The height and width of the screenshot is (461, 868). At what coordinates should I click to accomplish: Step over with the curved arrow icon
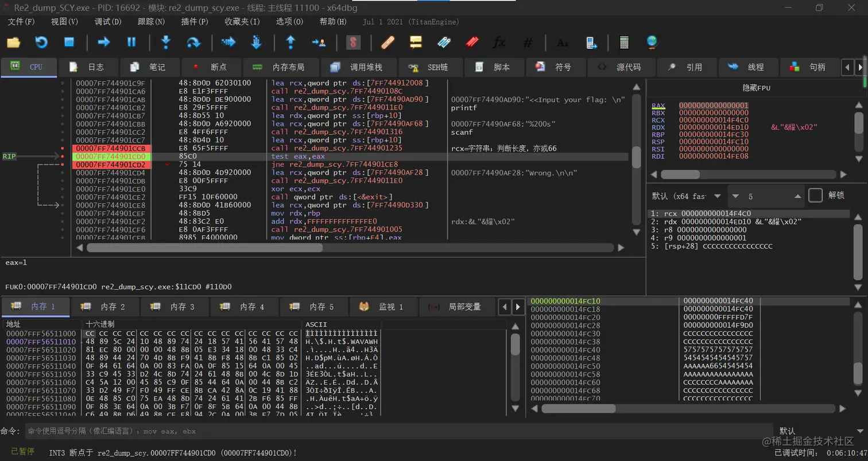point(194,42)
